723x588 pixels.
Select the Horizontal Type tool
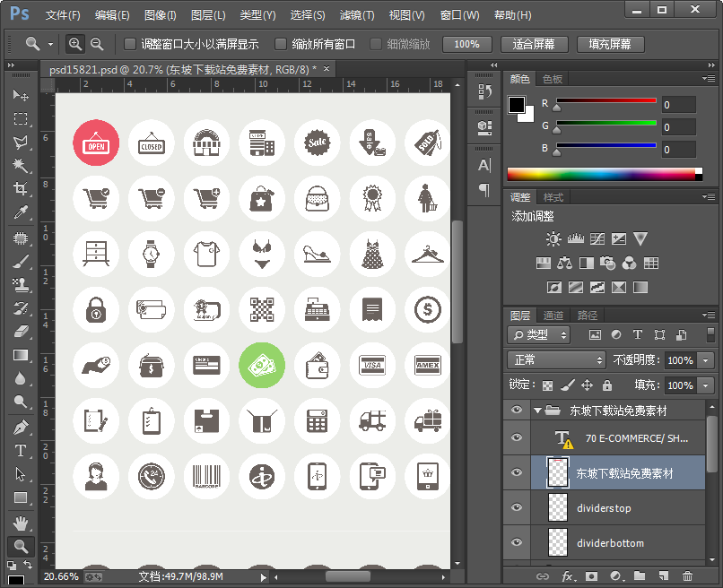20,450
